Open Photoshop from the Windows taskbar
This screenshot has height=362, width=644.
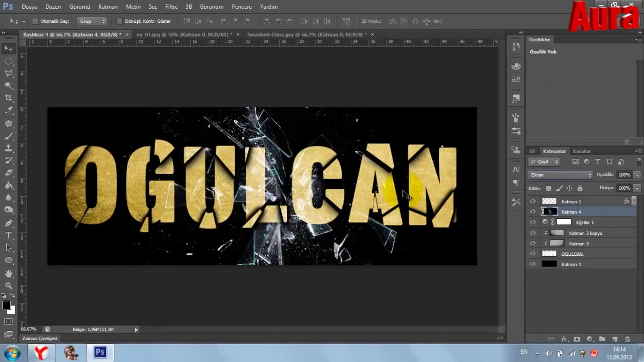click(x=100, y=352)
